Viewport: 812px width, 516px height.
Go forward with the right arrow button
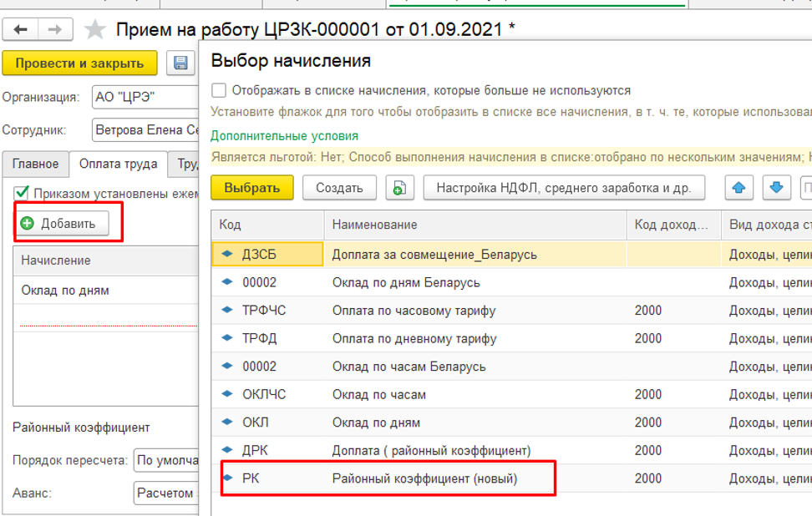point(55,29)
